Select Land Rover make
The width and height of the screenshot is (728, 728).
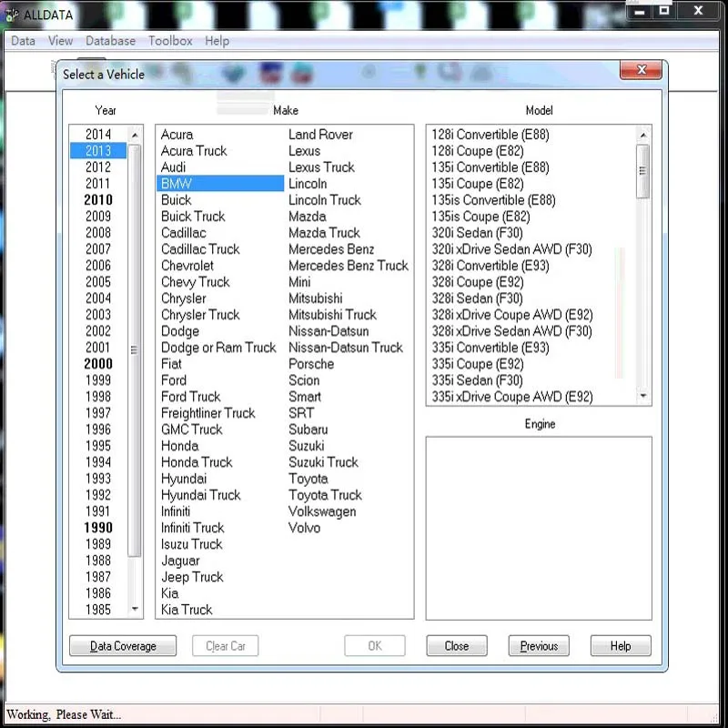tap(320, 134)
